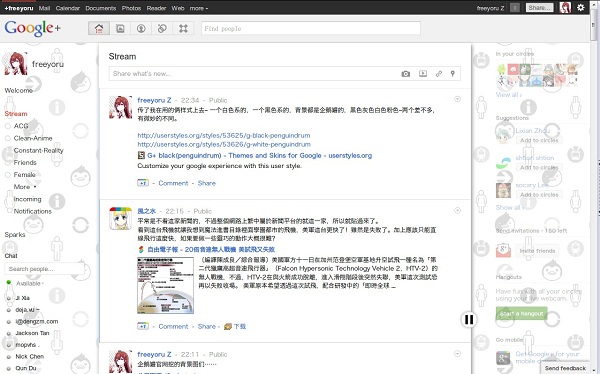The image size is (600, 374).
Task: Select the ACG circle
Action: click(21, 126)
